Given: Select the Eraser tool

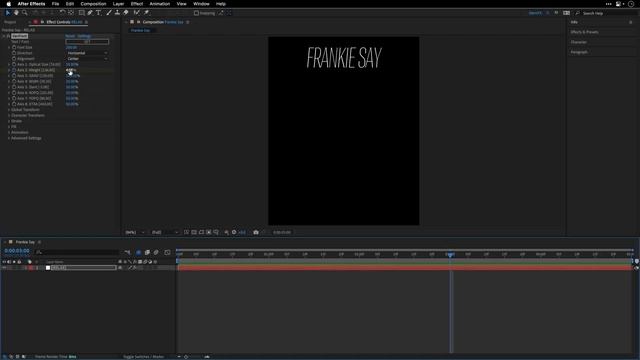Looking at the screenshot, I should click(x=126, y=13).
